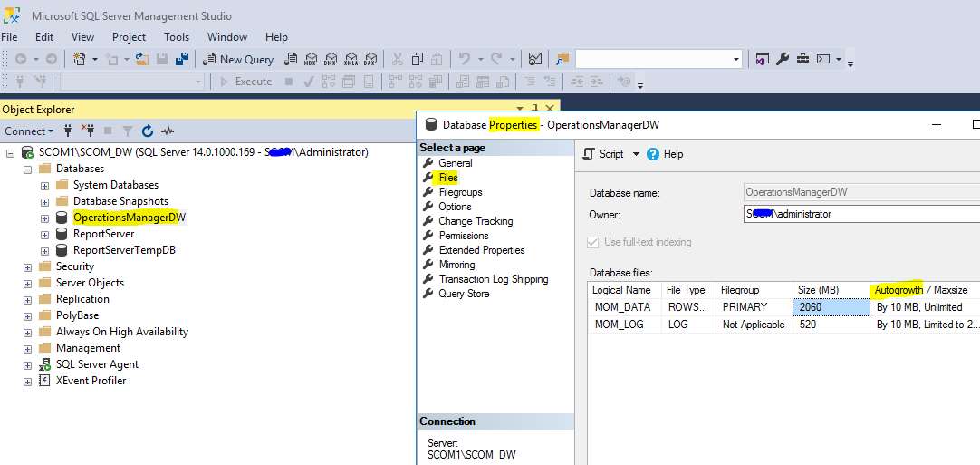The image size is (980, 465).
Task: Click the Owner input field
Action: pos(861,213)
